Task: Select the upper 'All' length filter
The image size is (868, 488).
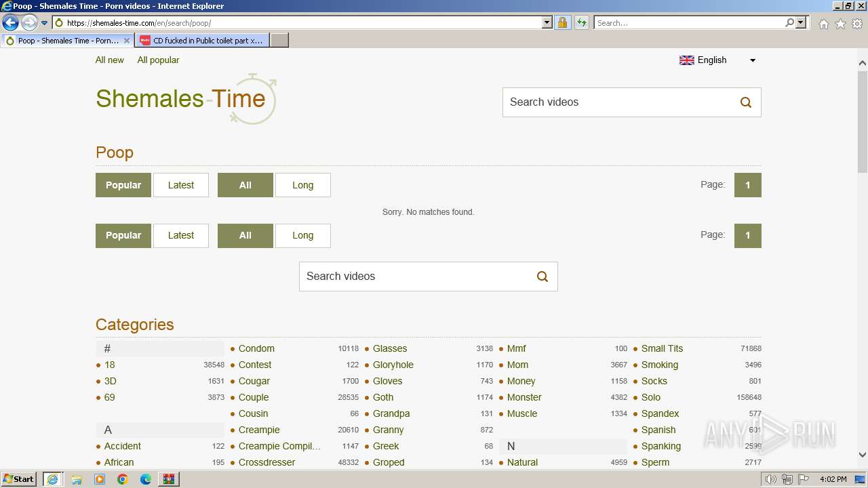Action: tap(245, 185)
